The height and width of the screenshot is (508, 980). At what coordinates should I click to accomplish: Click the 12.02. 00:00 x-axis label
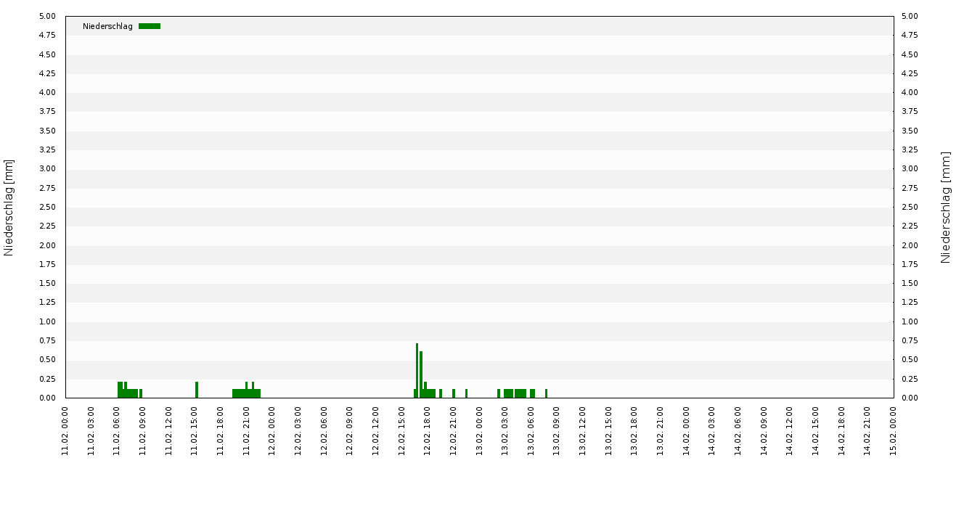[272, 431]
